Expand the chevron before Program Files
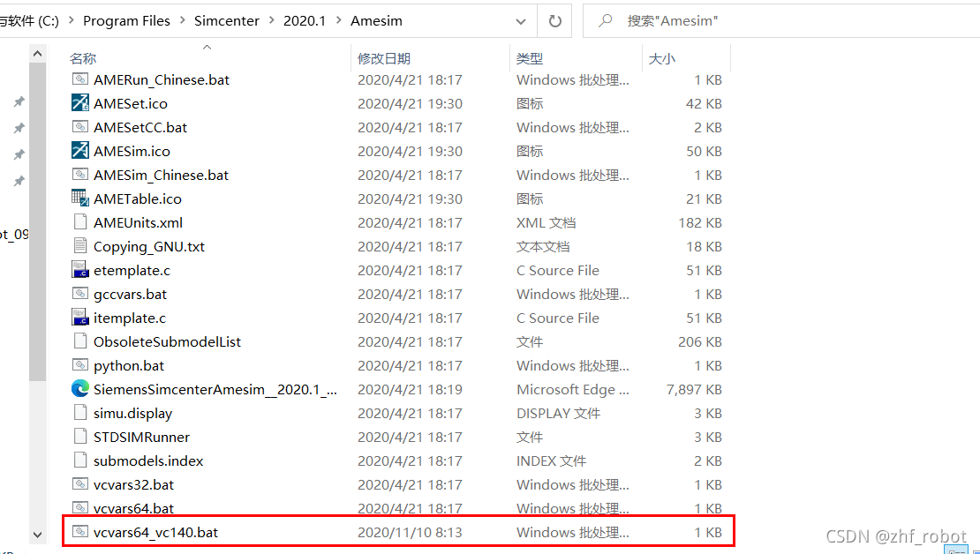980x554 pixels. (71, 20)
